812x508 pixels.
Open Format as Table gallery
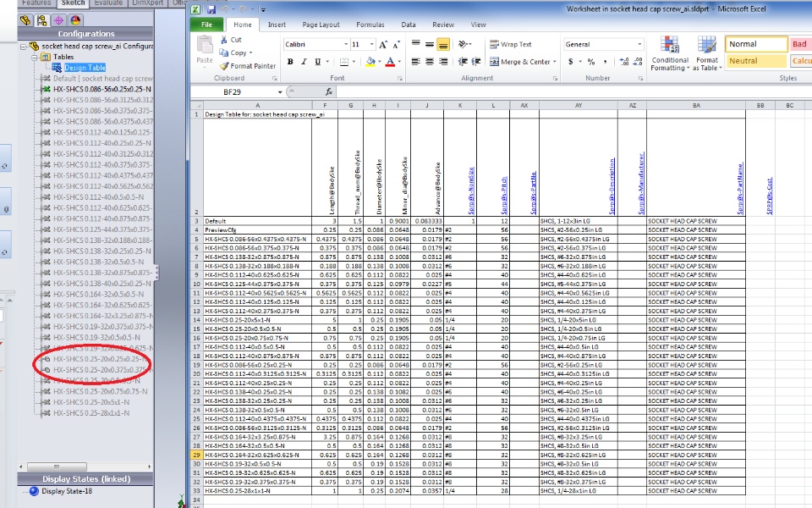(x=707, y=53)
